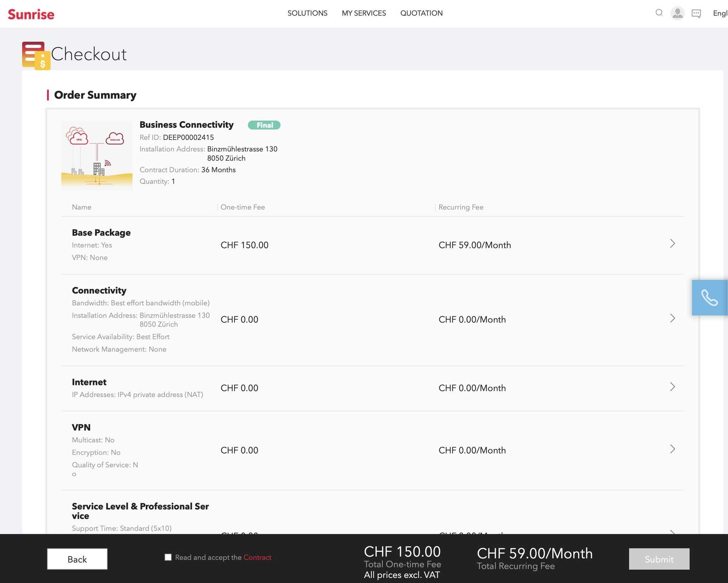Image resolution: width=728 pixels, height=583 pixels.
Task: Click IP Addresses: IPv4 private address (NAT)
Action: (x=137, y=394)
